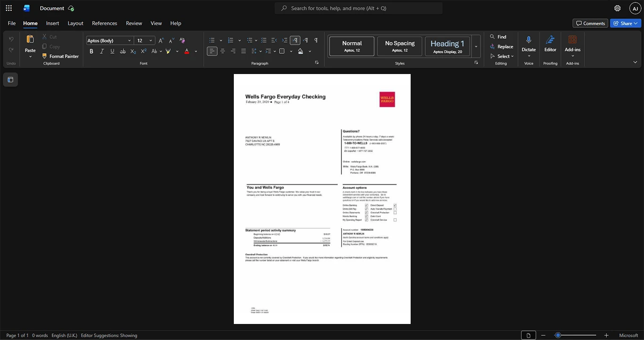Align paragraph to the right
The image size is (644, 340).
pos(233,51)
